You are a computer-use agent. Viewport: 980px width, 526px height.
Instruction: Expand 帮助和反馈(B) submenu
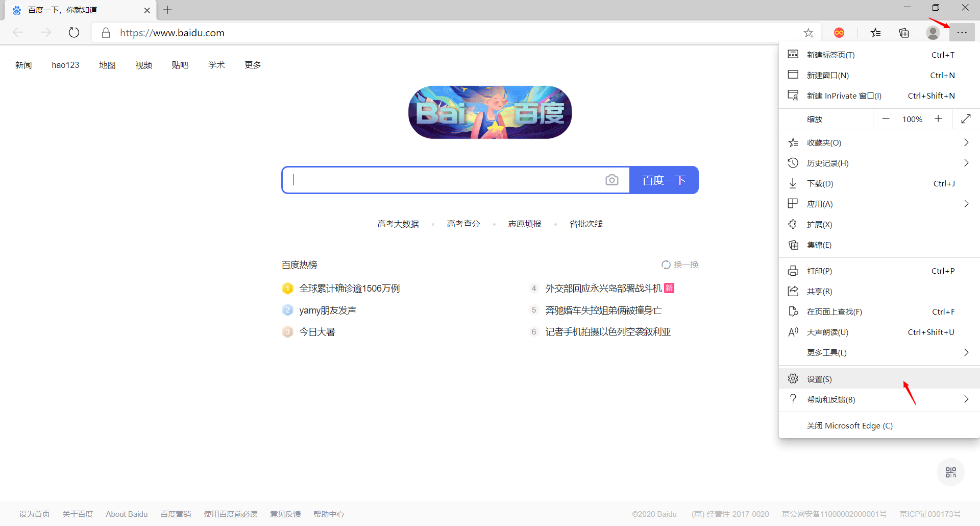[x=879, y=399]
